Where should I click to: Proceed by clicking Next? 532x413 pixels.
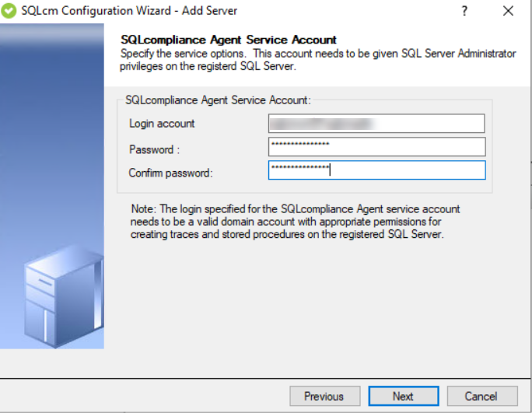403,396
